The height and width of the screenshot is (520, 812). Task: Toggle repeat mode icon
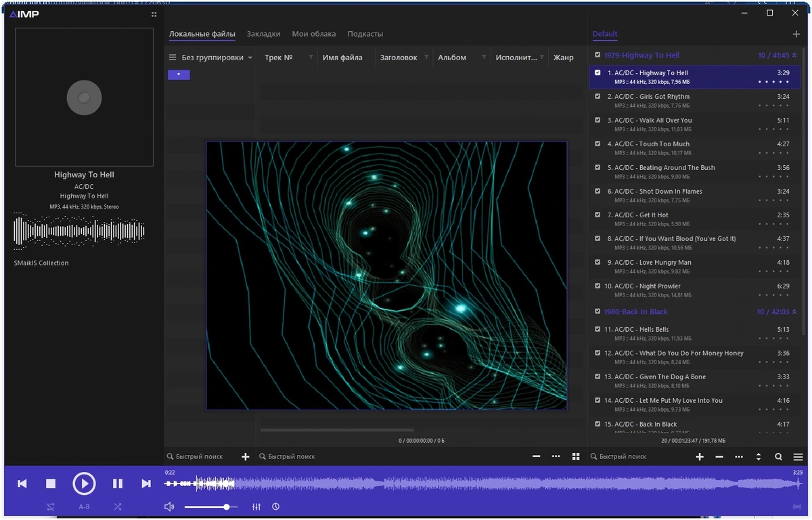[51, 506]
